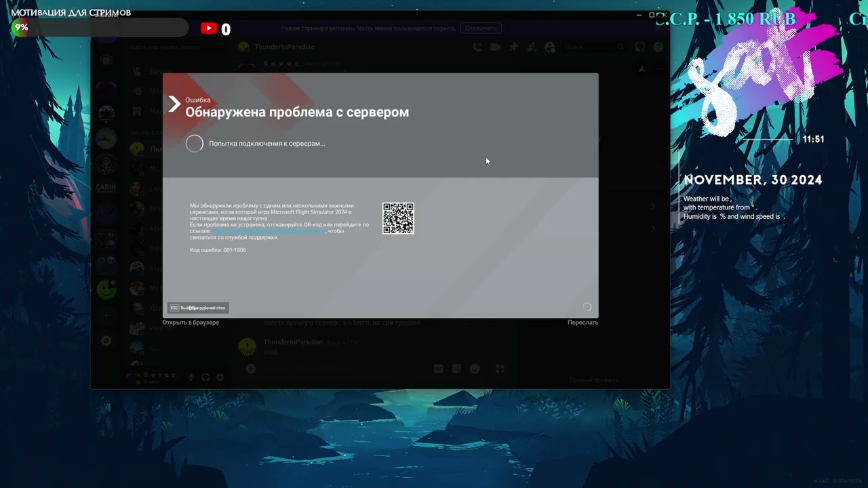Open Discord user settings gear
The width and height of the screenshot is (868, 488).
coord(220,378)
